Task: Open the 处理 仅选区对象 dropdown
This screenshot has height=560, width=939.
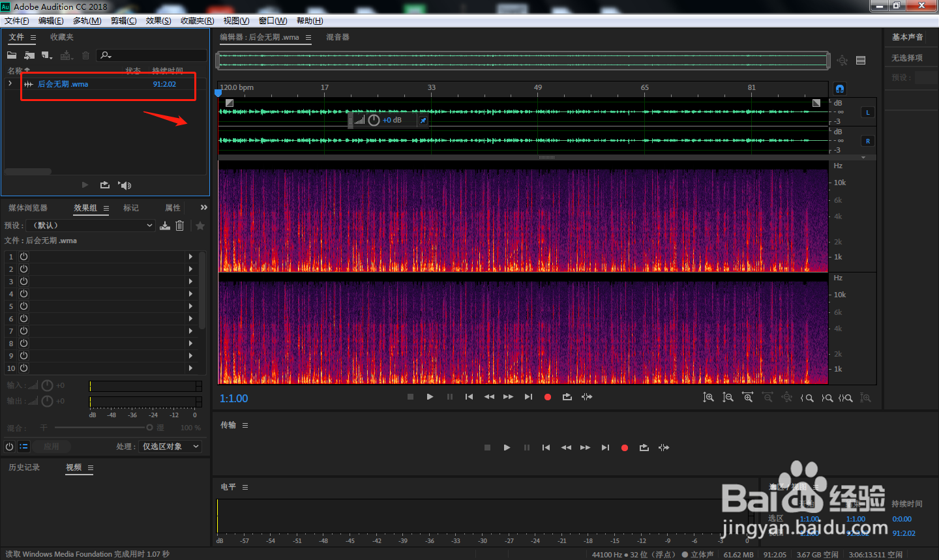Action: point(170,447)
